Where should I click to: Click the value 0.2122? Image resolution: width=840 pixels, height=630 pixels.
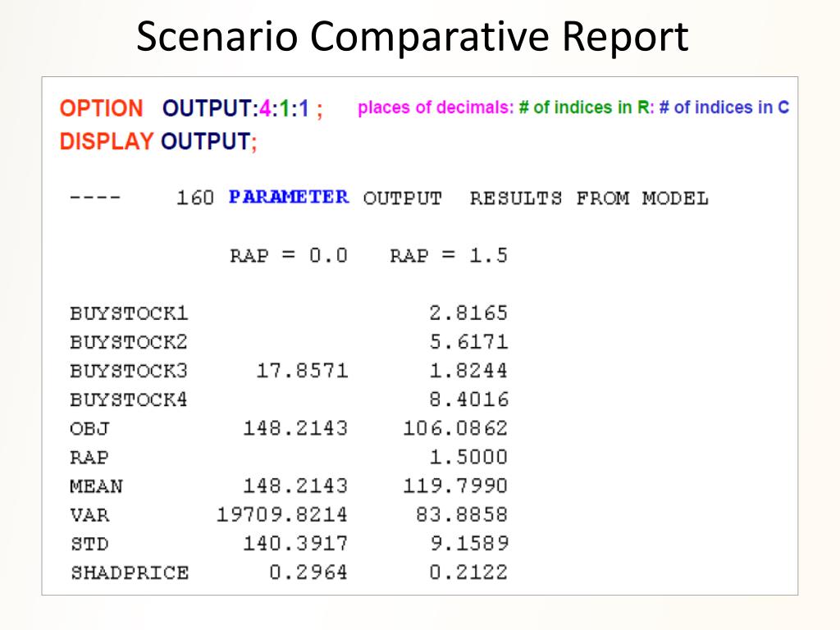(x=468, y=573)
